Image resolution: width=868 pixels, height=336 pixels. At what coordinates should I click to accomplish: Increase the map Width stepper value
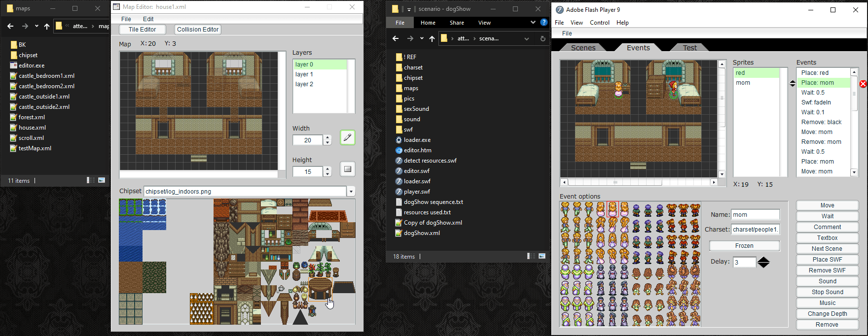pos(327,138)
